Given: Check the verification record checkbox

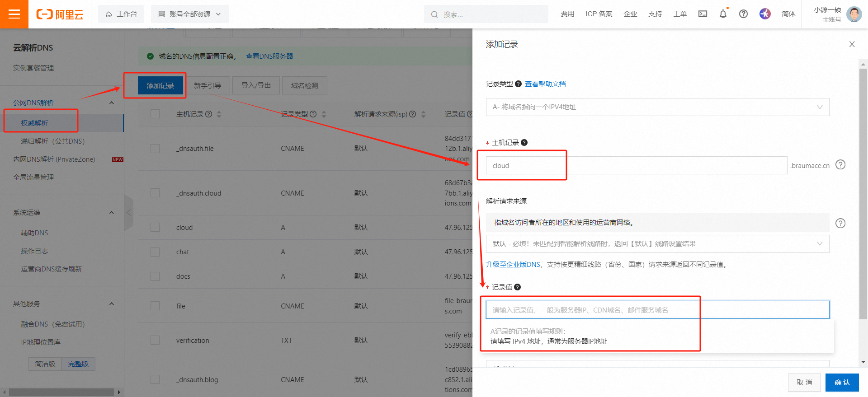Looking at the screenshot, I should tap(155, 340).
